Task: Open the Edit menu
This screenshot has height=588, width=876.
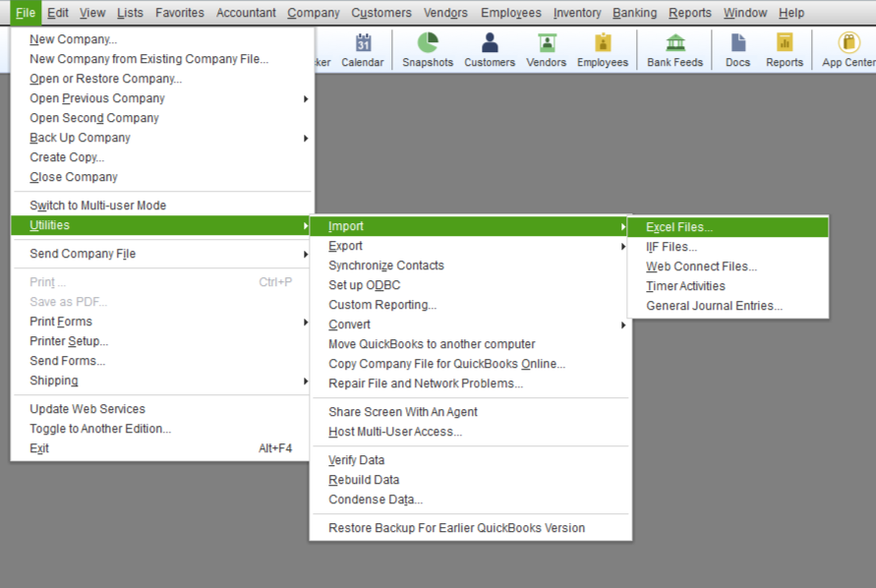Action: click(58, 13)
